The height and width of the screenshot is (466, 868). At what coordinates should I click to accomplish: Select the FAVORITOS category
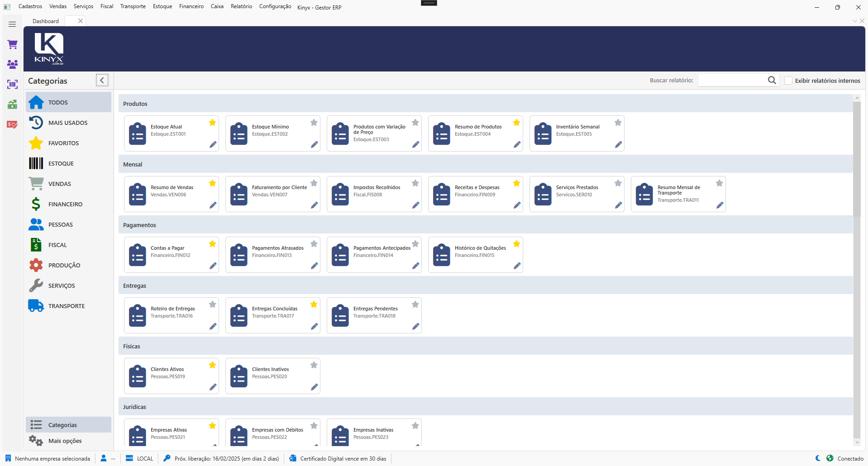63,143
